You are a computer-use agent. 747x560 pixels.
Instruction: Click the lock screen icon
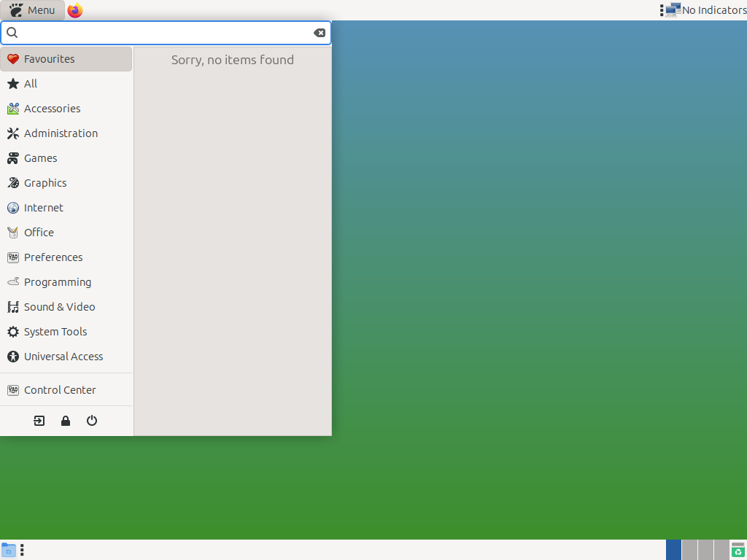tap(66, 421)
